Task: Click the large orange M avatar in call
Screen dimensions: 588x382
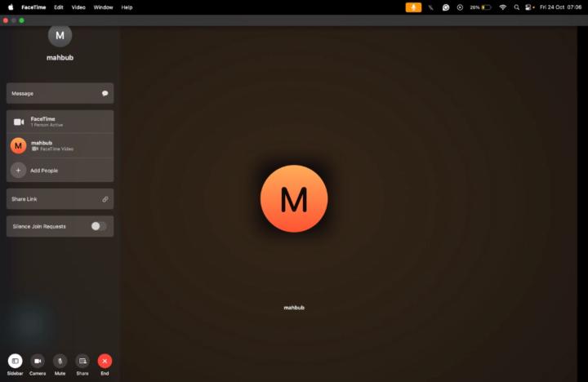Action: pos(294,198)
